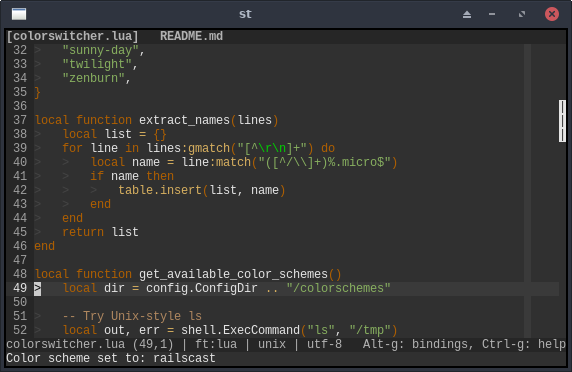Click the '-- Try Unix-style ls' comment
Image resolution: width=572 pixels, height=372 pixels.
pyautogui.click(x=132, y=316)
